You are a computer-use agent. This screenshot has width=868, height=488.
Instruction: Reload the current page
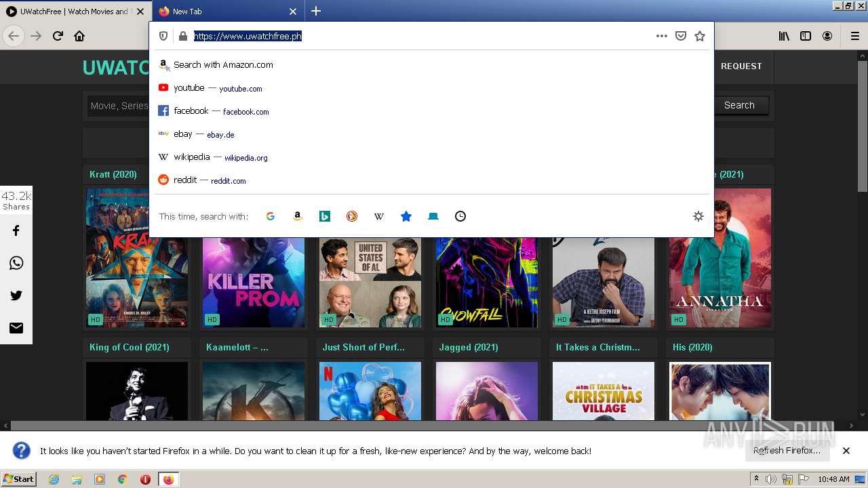(58, 36)
